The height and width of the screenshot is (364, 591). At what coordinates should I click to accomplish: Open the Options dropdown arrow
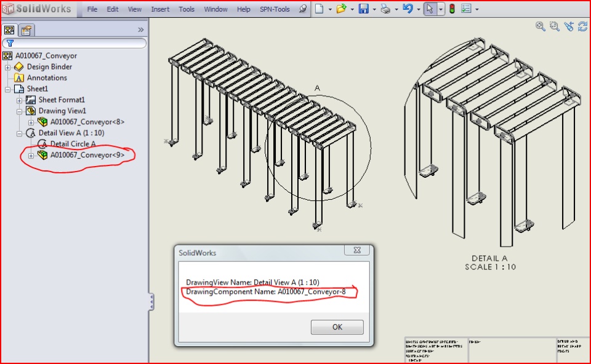click(476, 9)
